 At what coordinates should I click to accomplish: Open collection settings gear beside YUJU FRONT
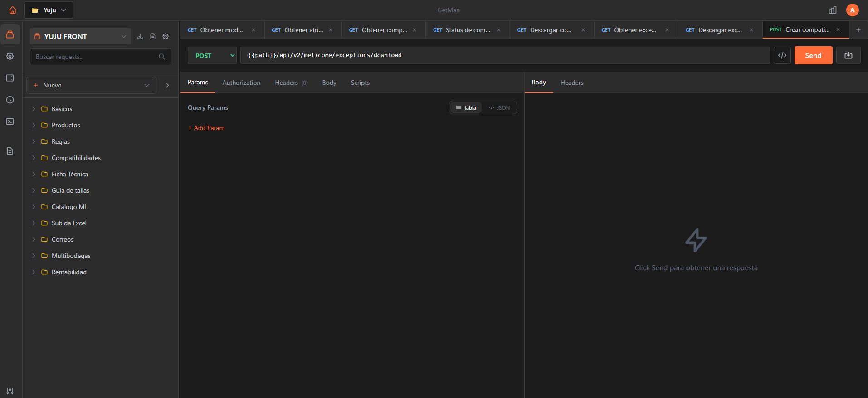tap(166, 36)
